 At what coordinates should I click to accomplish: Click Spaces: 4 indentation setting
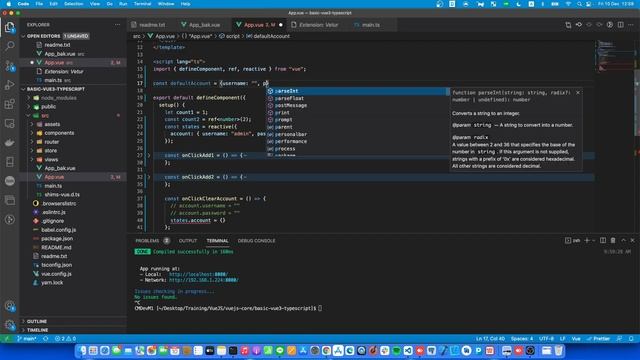tap(522, 338)
